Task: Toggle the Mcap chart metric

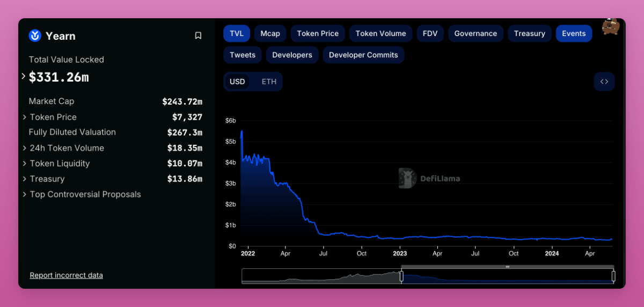Action: point(270,33)
